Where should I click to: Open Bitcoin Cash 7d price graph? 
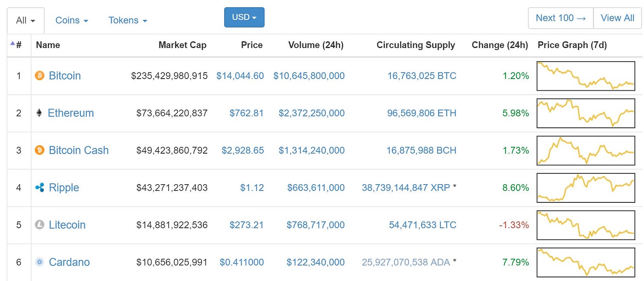[586, 150]
